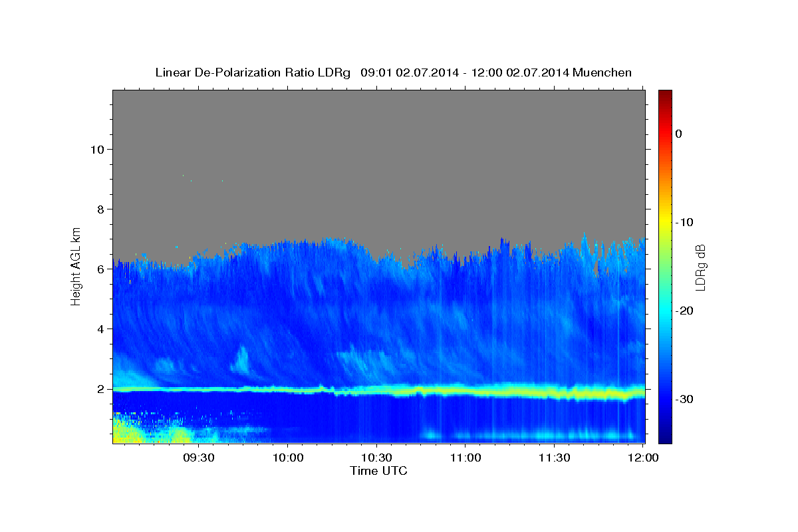The image size is (798, 532).
Task: Click the start time '09:01 02.07.2014' in title
Action: click(410, 72)
